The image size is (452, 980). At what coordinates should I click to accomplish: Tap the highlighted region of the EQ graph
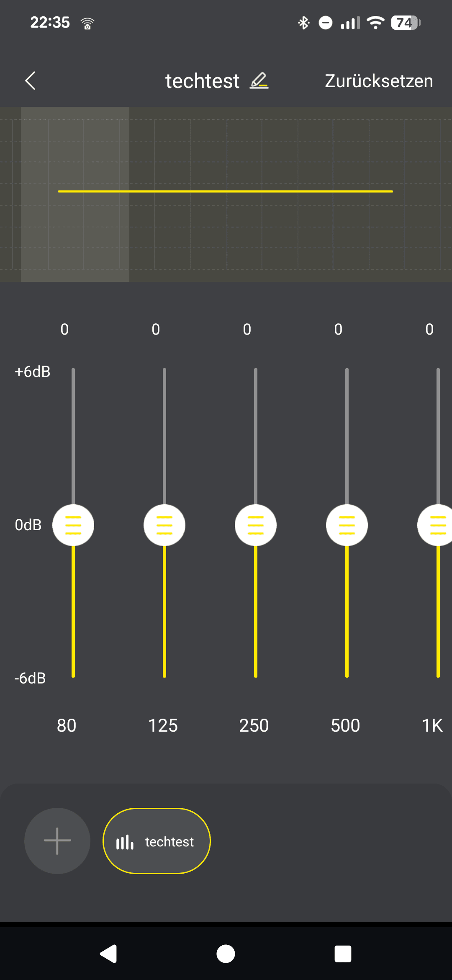(x=75, y=235)
